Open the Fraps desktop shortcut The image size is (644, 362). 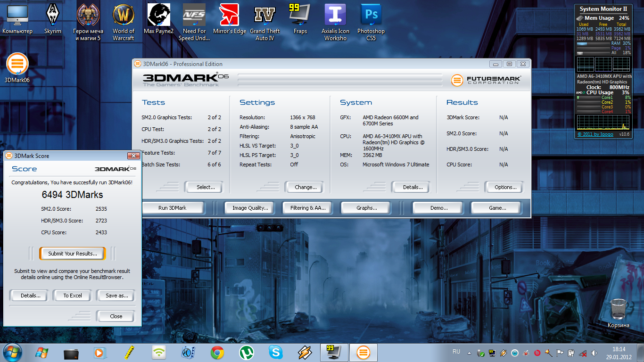click(x=300, y=19)
